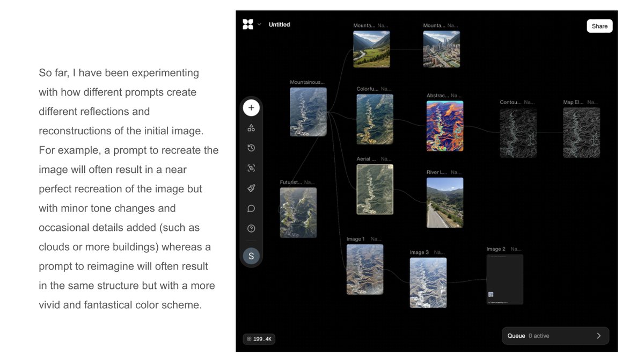Select the River L... road image node
Screen dimensions: 644x363
tap(445, 202)
